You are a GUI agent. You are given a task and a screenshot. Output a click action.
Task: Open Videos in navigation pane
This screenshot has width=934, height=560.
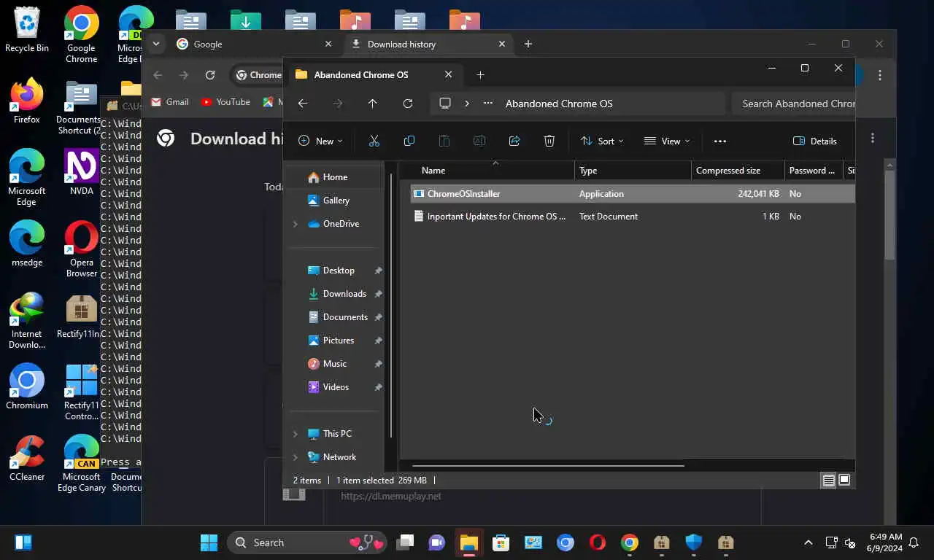tap(336, 387)
